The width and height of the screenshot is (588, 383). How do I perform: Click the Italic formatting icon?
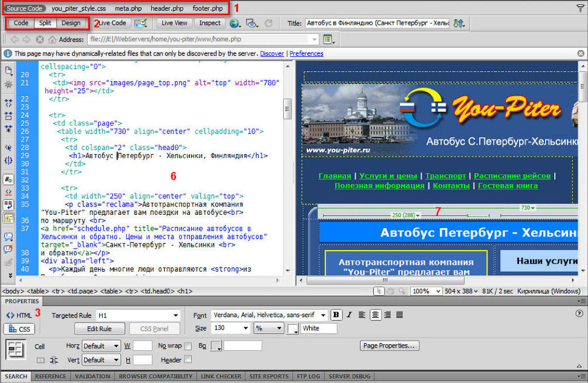(349, 315)
